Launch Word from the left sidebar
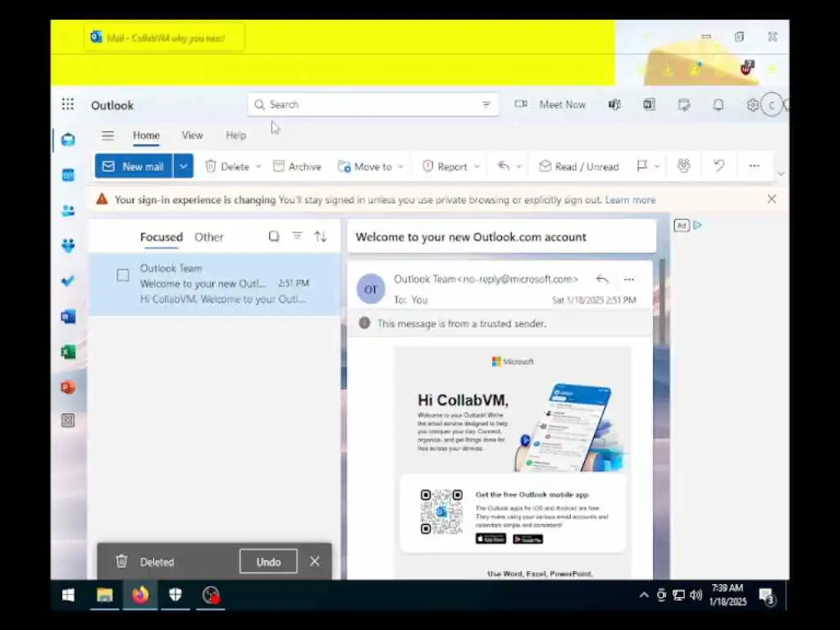Viewport: 840px width, 630px height. coord(68,317)
